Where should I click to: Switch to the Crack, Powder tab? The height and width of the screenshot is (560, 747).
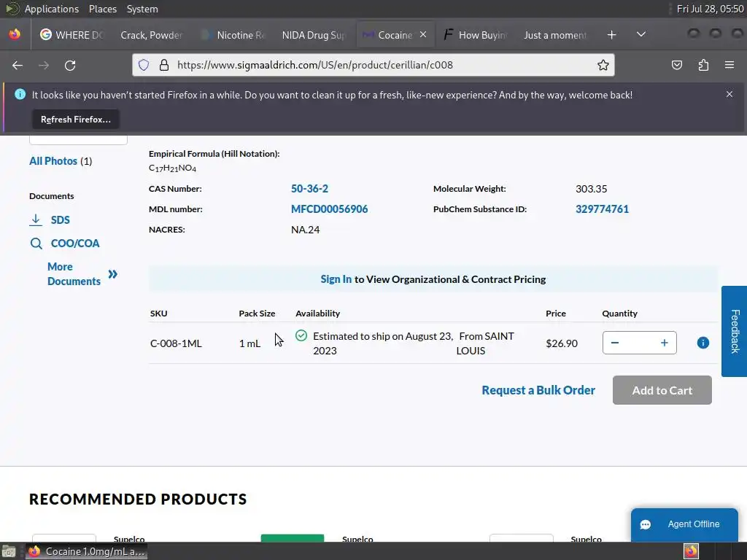(x=151, y=35)
